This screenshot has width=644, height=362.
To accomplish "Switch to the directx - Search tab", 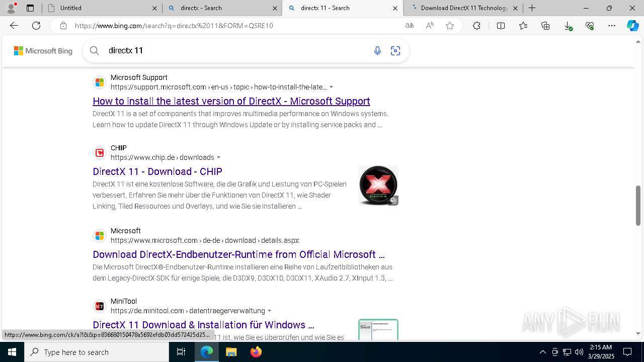I will 221,8.
